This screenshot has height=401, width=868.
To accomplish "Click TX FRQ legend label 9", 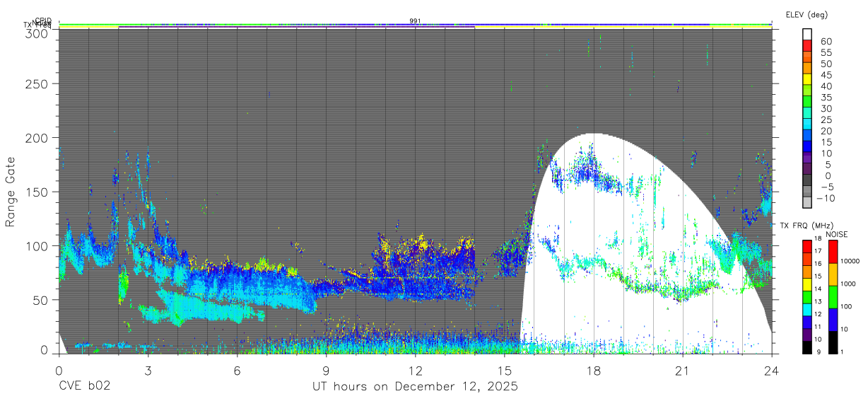I will (x=818, y=351).
